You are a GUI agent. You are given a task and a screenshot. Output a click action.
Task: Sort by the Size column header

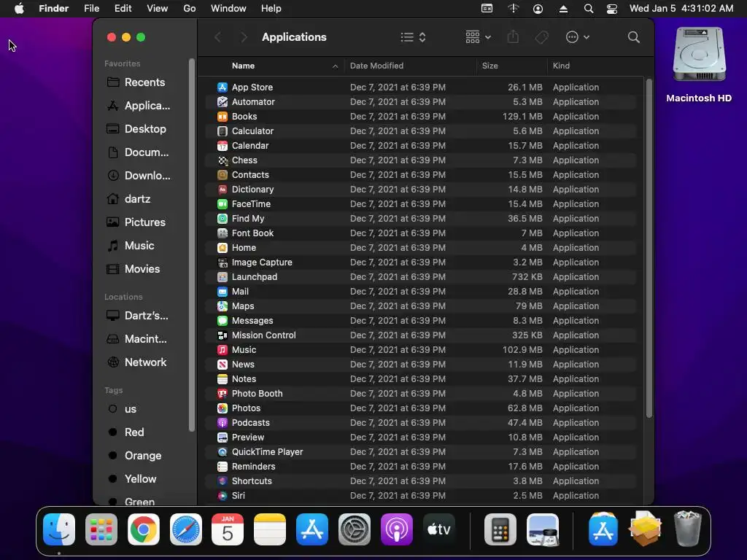511,66
